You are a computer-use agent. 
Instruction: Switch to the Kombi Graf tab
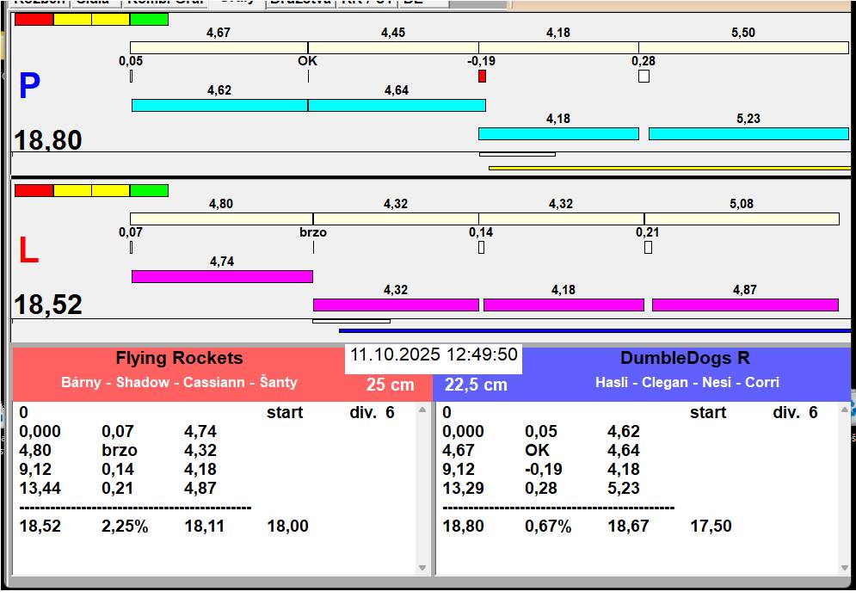coord(164,3)
